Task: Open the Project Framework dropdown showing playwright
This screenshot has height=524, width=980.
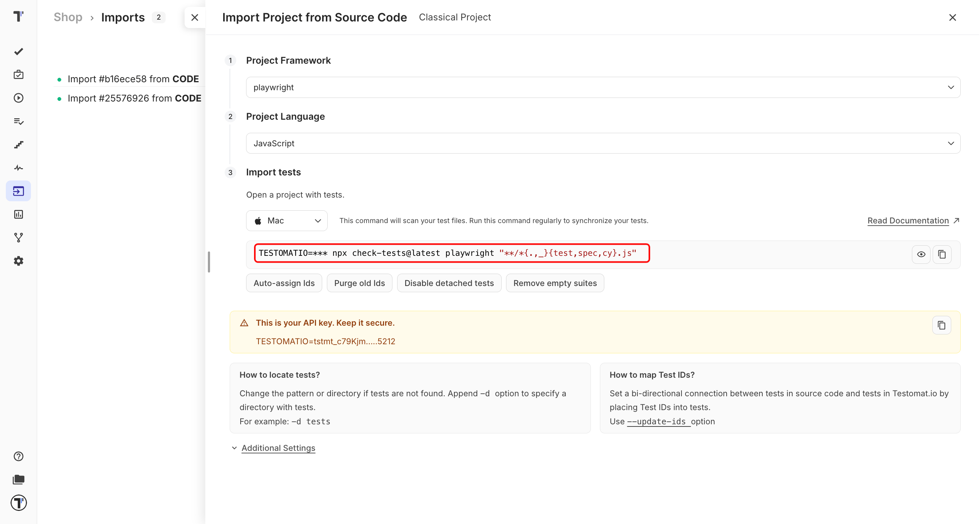Action: [603, 87]
